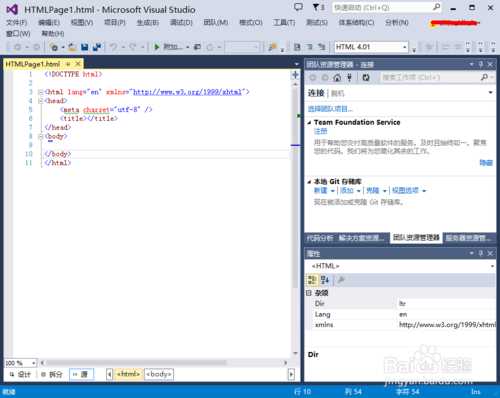Open the Connect page dropdown arrow
Screen dimensions: 500x398
(x=490, y=92)
